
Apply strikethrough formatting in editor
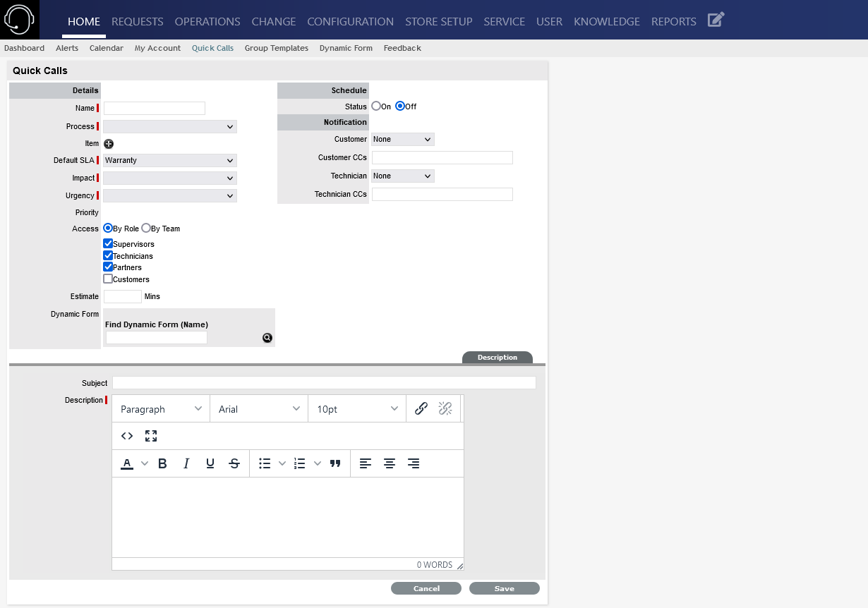tap(234, 463)
